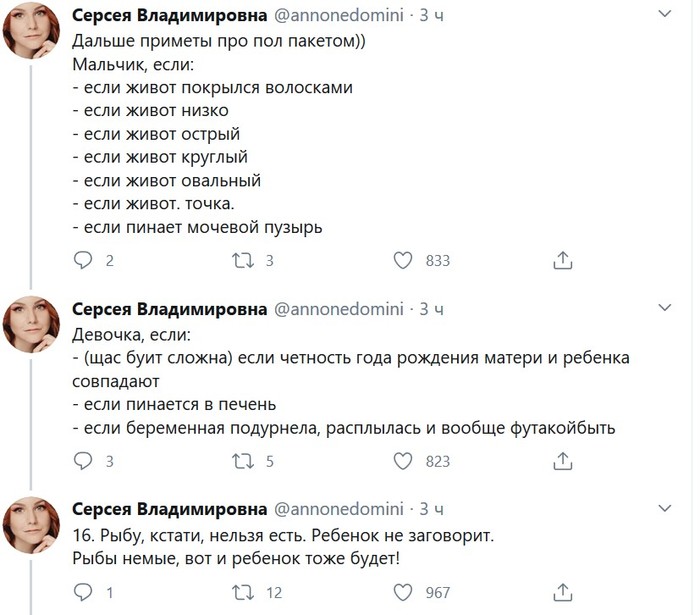Open the third tweet's dropdown arrow

[667, 508]
